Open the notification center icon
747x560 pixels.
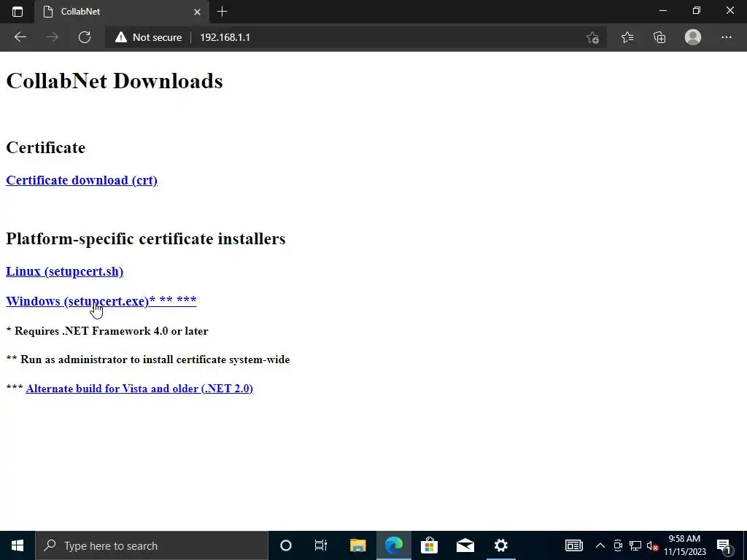tap(724, 546)
